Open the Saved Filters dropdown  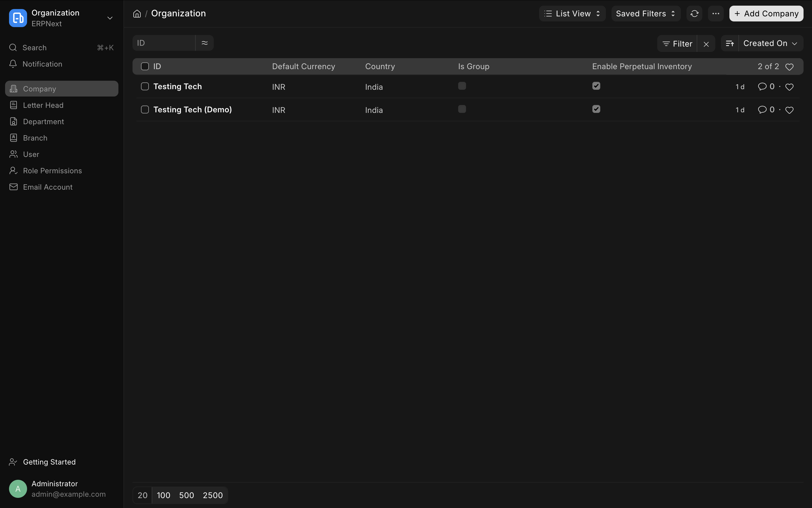pyautogui.click(x=646, y=14)
